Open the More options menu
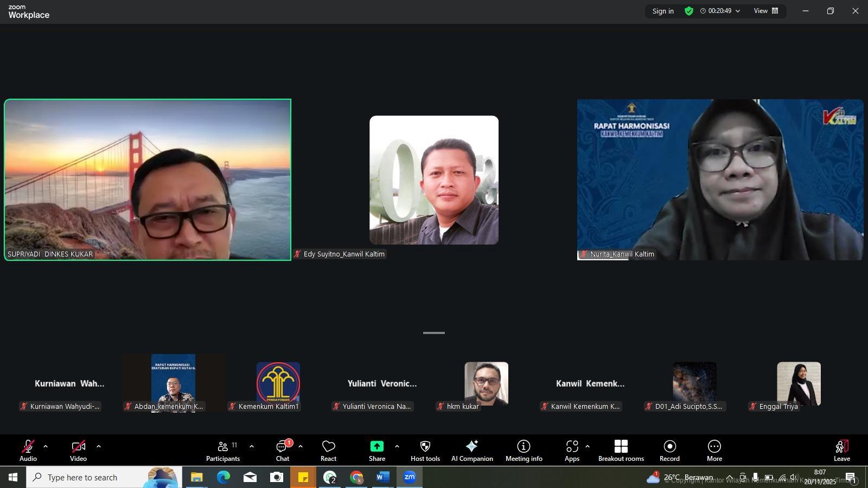Screen dimensions: 868x488 coord(714,451)
